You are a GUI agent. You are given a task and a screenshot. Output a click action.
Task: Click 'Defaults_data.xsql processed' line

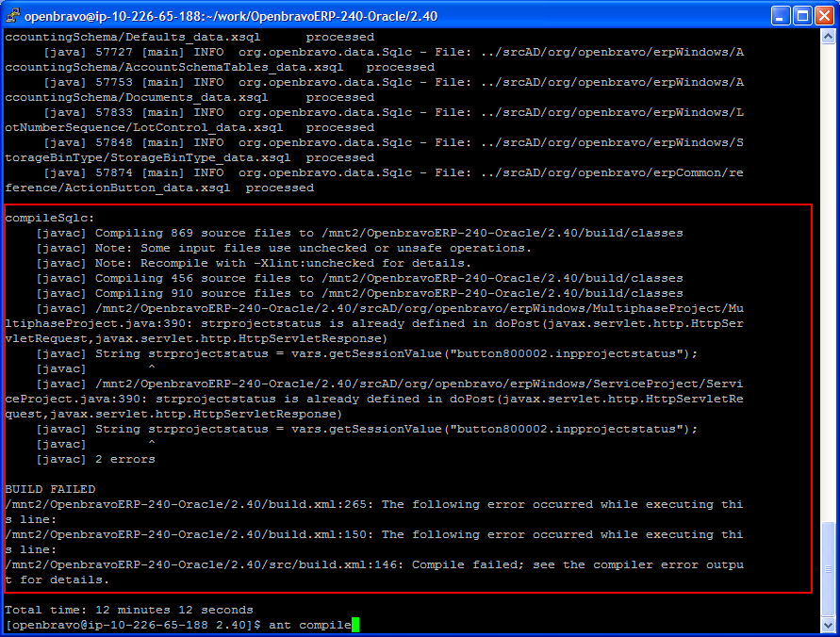(x=189, y=37)
